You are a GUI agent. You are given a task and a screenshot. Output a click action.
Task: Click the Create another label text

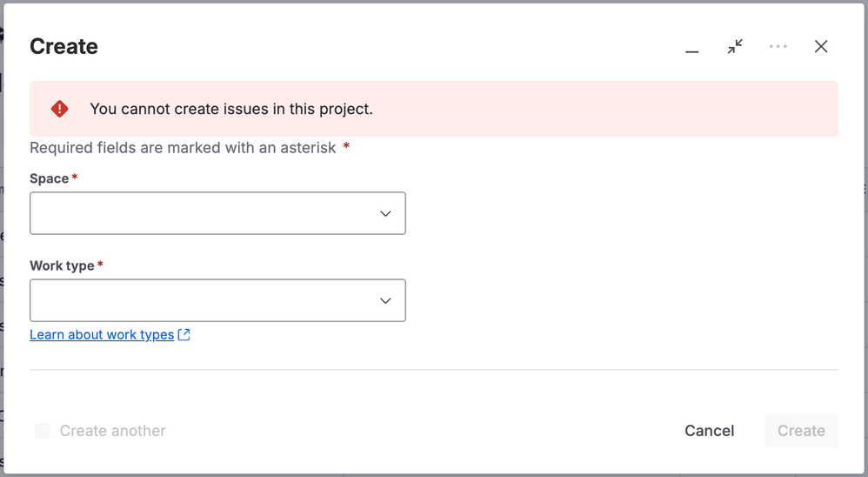tap(112, 431)
